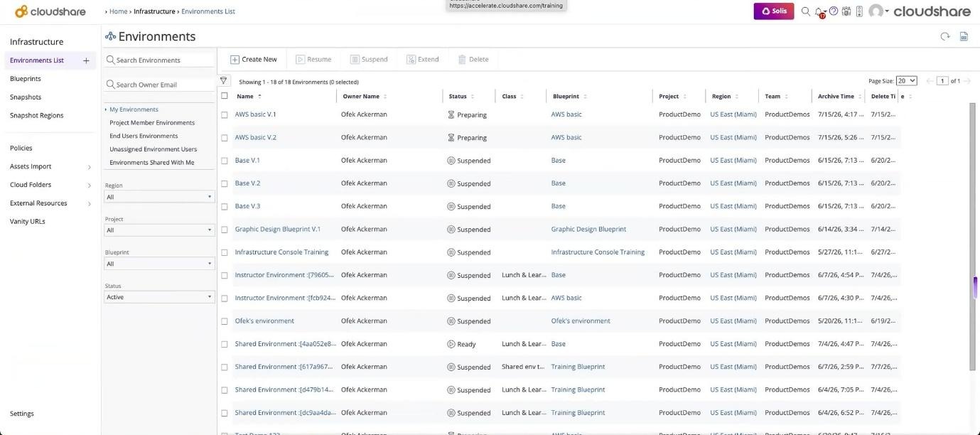
Task: Click the Extend toolbar button
Action: tap(423, 60)
